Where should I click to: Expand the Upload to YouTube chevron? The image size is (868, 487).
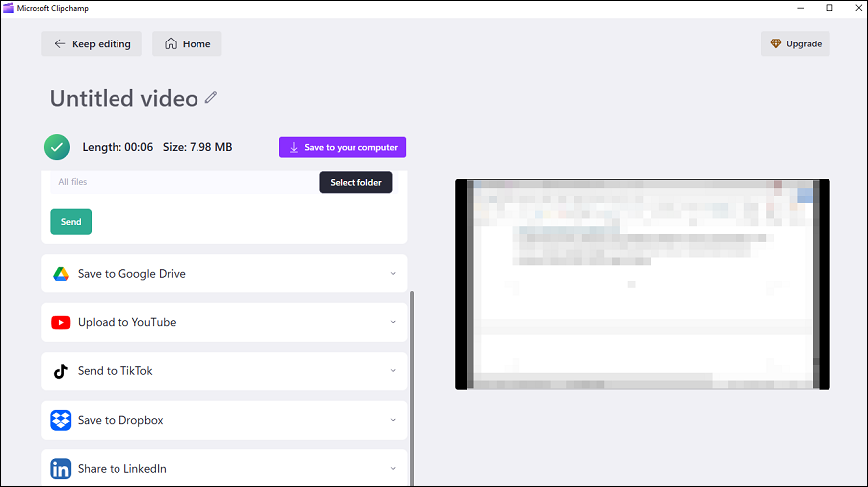coord(393,322)
